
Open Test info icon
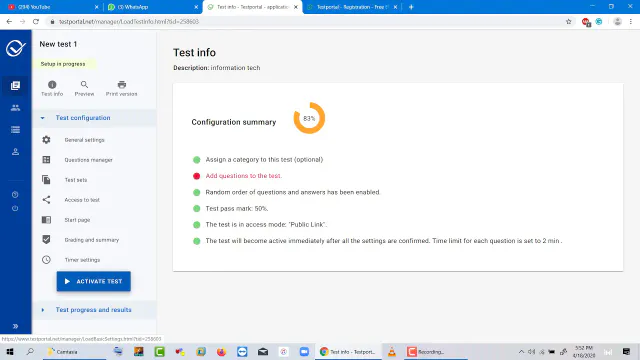(x=52, y=84)
